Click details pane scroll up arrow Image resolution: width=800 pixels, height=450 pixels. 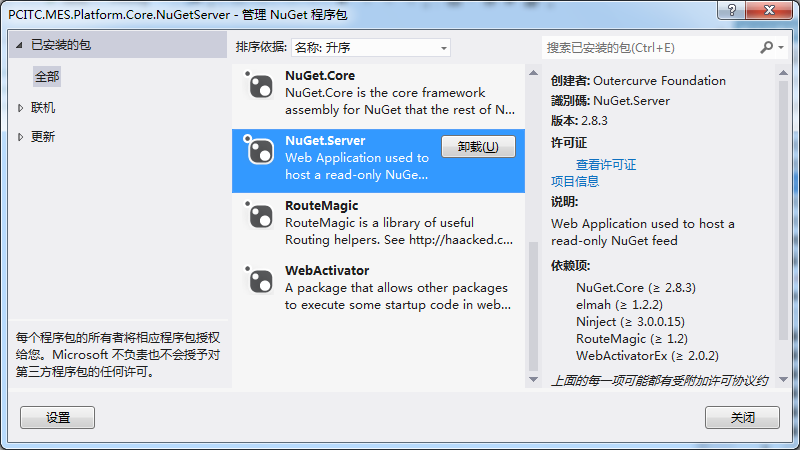click(x=784, y=73)
